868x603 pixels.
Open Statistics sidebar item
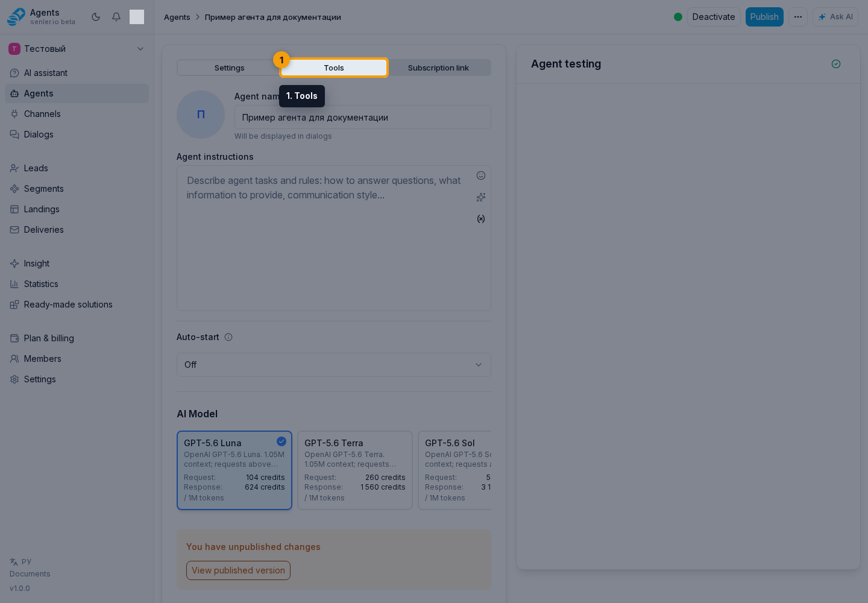click(x=77, y=284)
